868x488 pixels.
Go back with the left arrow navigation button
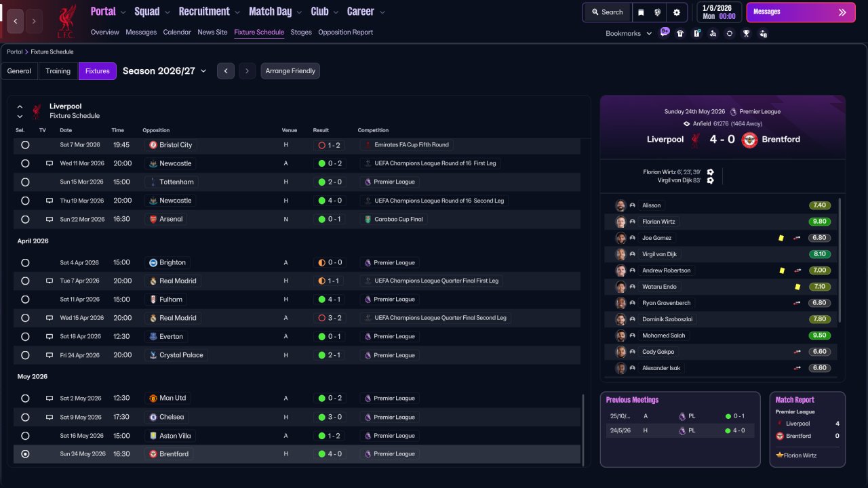pyautogui.click(x=16, y=21)
